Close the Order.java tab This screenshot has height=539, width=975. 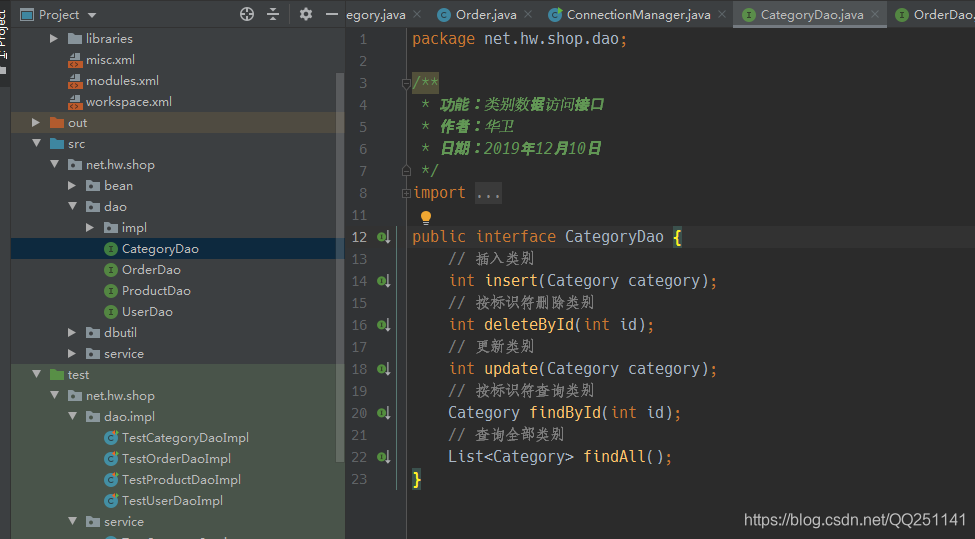click(528, 14)
